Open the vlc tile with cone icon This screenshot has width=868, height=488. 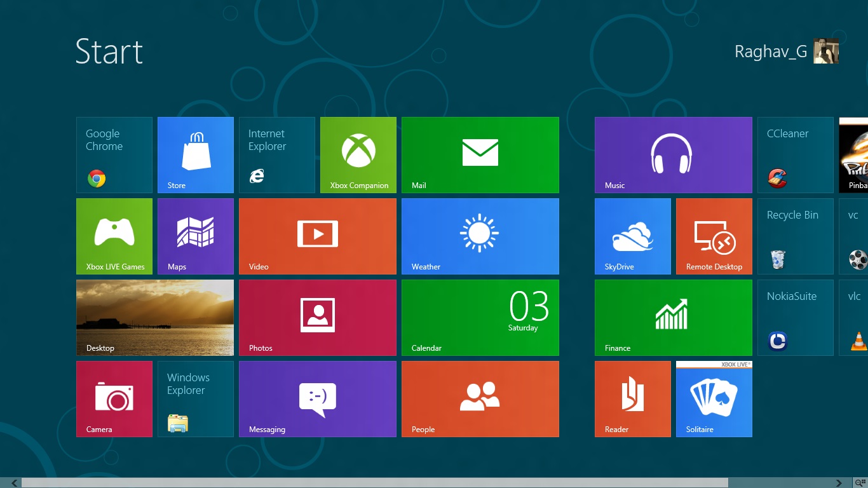[853, 318]
